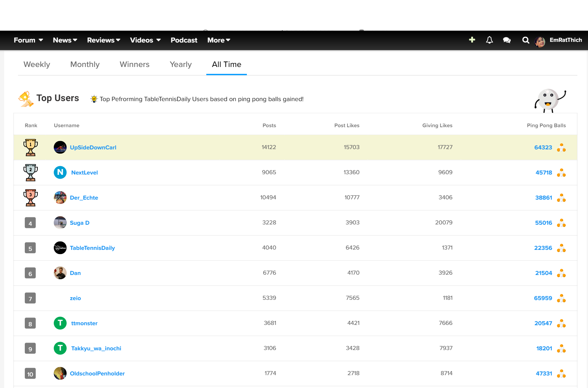This screenshot has width=588, height=388.
Task: Open Suga D's profile link
Action: pos(79,223)
